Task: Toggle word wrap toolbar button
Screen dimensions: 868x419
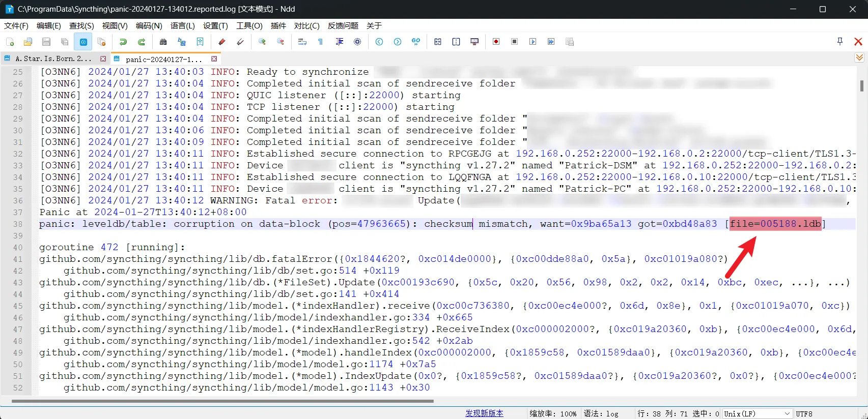Action: (x=302, y=42)
